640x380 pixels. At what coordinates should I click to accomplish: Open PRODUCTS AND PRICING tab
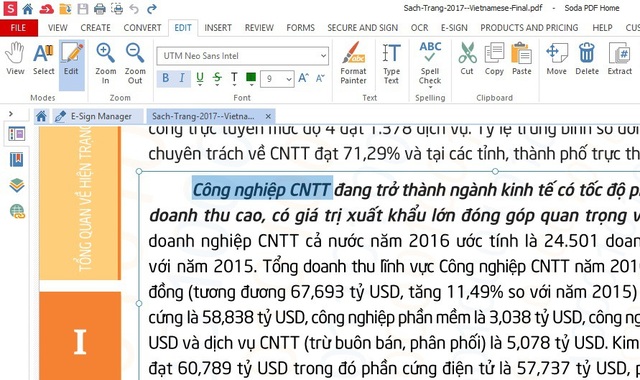click(x=529, y=28)
